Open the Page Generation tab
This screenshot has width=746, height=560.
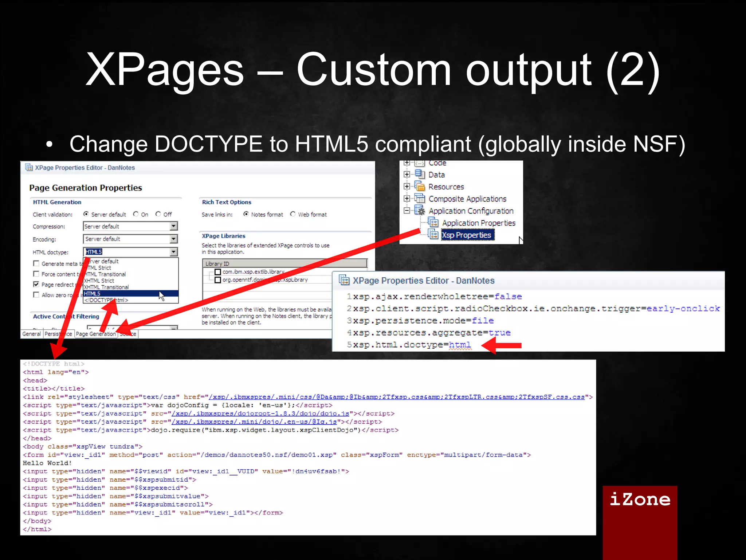(96, 334)
